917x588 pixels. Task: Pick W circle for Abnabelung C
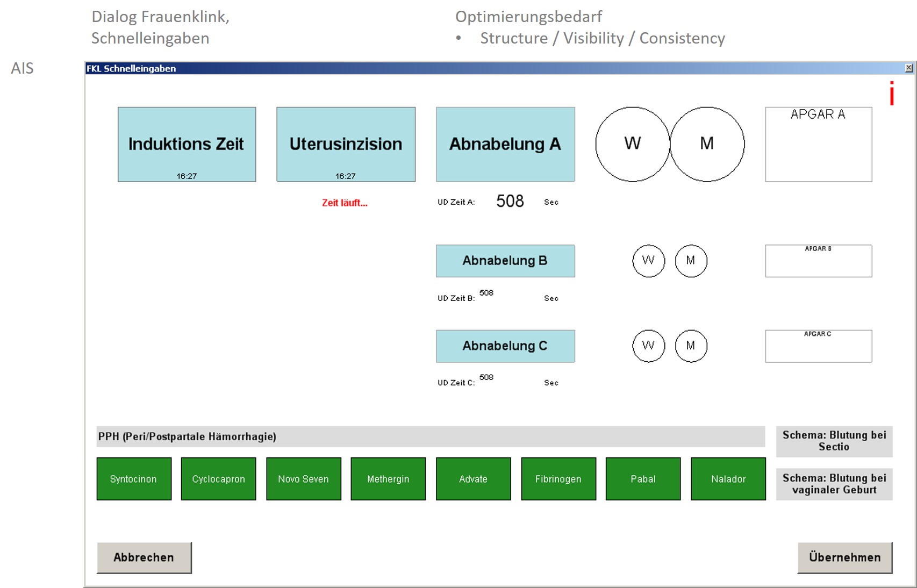tap(648, 346)
